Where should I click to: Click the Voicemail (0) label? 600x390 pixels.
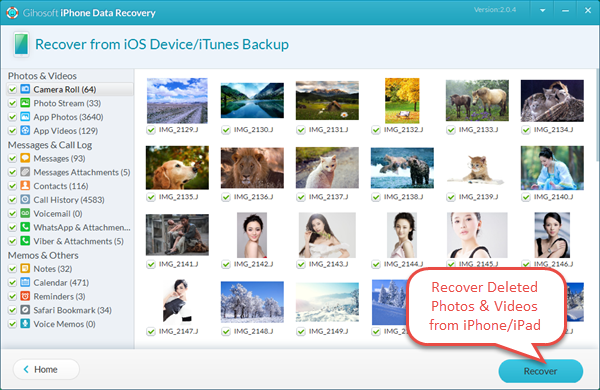coord(58,214)
